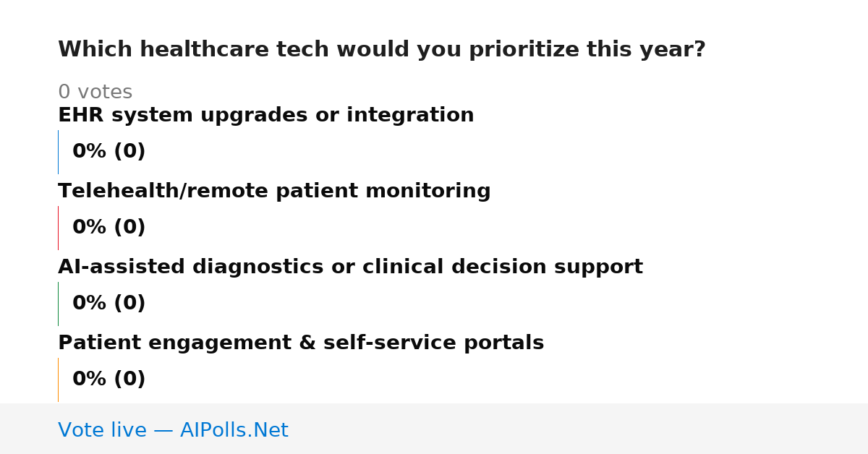Click 0% (0) result under Patient engagement
The width and height of the screenshot is (868, 454).
click(x=109, y=380)
